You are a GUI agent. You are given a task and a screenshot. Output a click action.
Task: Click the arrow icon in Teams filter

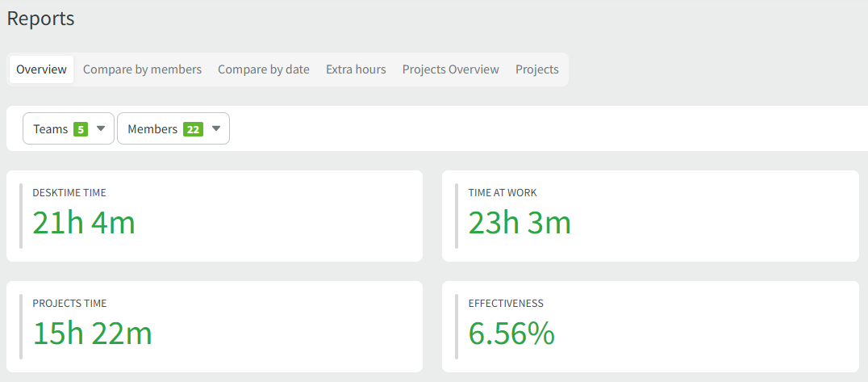pos(101,129)
